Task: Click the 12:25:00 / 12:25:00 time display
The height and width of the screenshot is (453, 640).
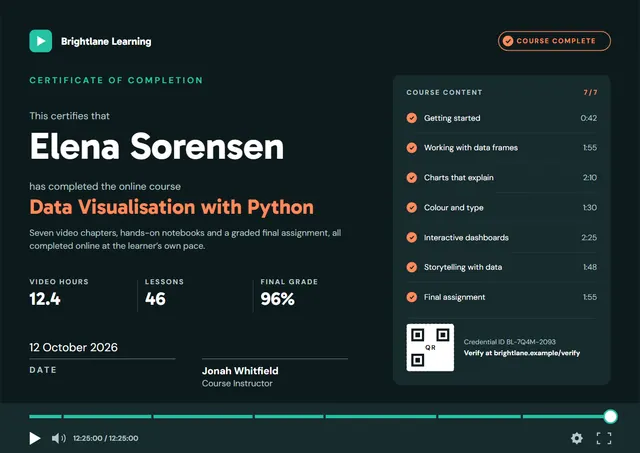Action: (106, 438)
